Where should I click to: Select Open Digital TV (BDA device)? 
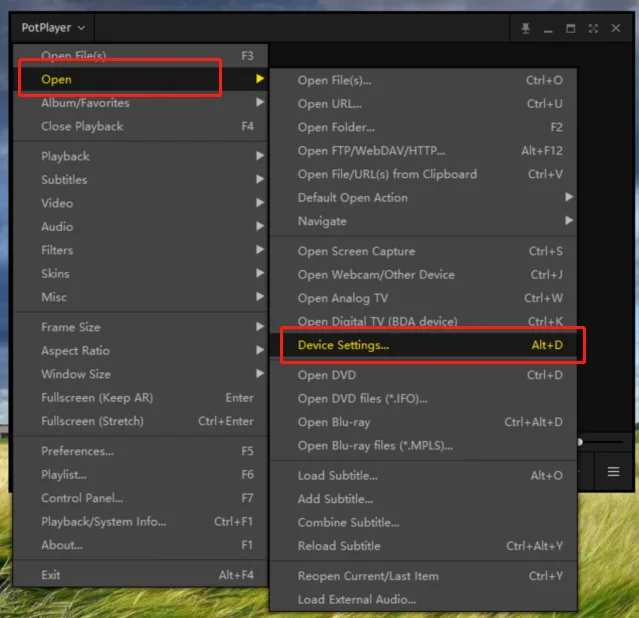(423, 322)
